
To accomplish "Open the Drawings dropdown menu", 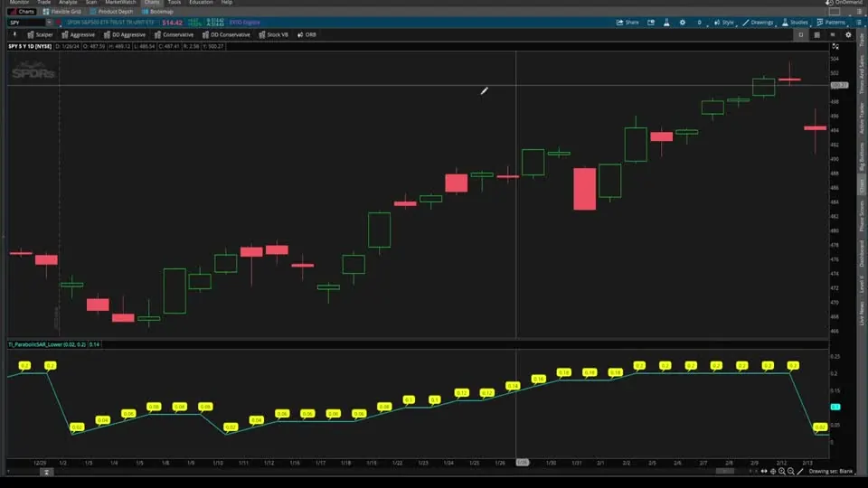I will point(758,23).
